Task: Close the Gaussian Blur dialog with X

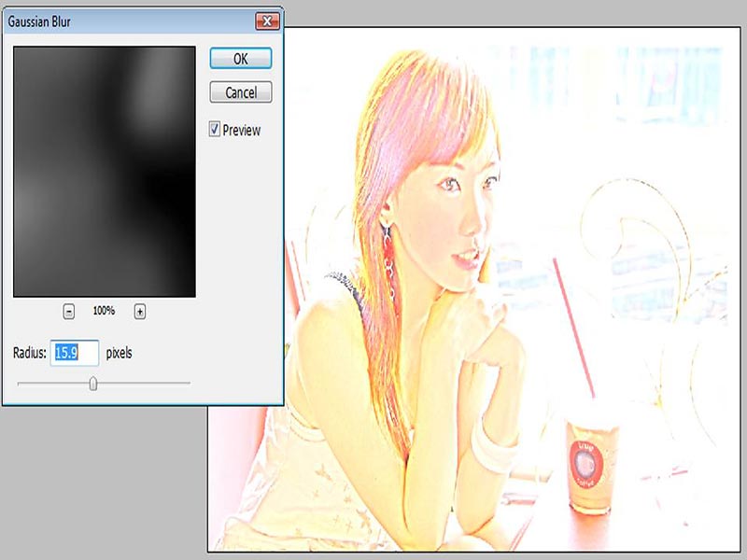Action: 267,21
